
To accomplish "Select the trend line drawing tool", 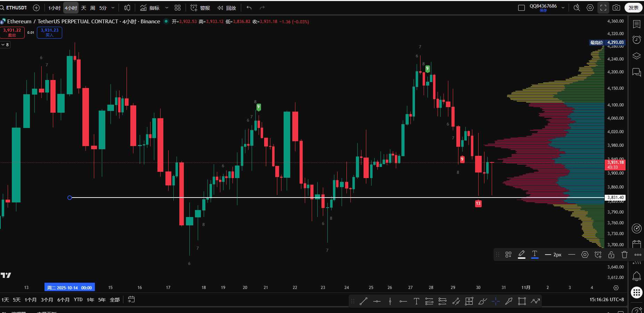I will point(364,301).
